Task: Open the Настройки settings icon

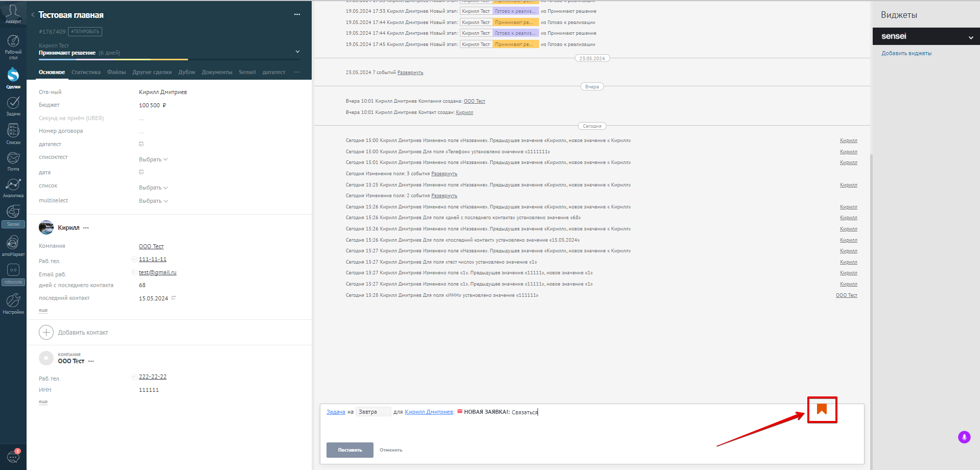Action: [13, 303]
